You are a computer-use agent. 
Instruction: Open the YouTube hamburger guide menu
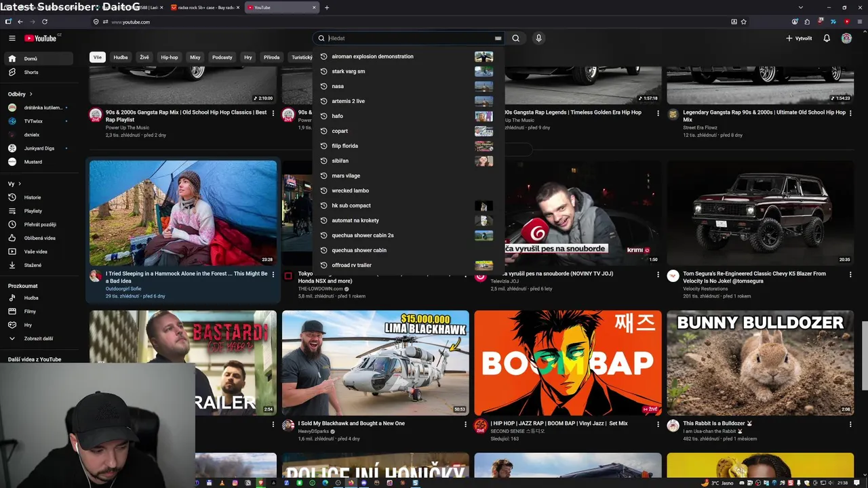point(12,38)
